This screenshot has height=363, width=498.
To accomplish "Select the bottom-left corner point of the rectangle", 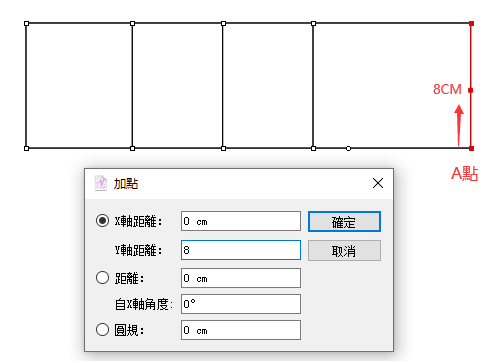I will pos(27,148).
